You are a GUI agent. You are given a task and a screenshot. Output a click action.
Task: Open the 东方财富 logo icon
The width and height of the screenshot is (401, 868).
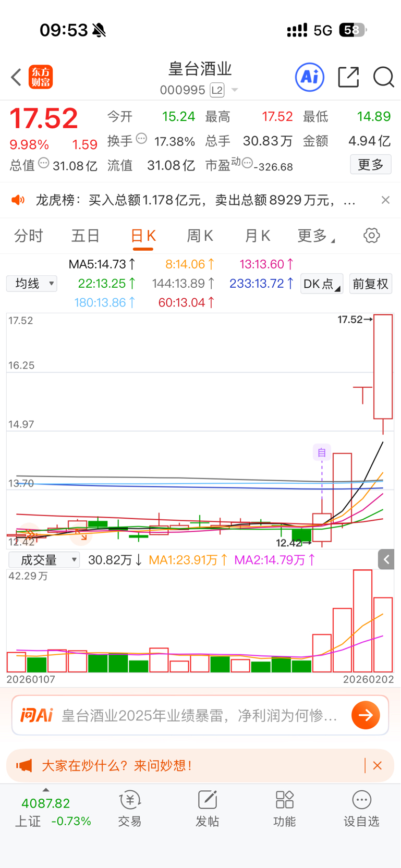[x=41, y=77]
